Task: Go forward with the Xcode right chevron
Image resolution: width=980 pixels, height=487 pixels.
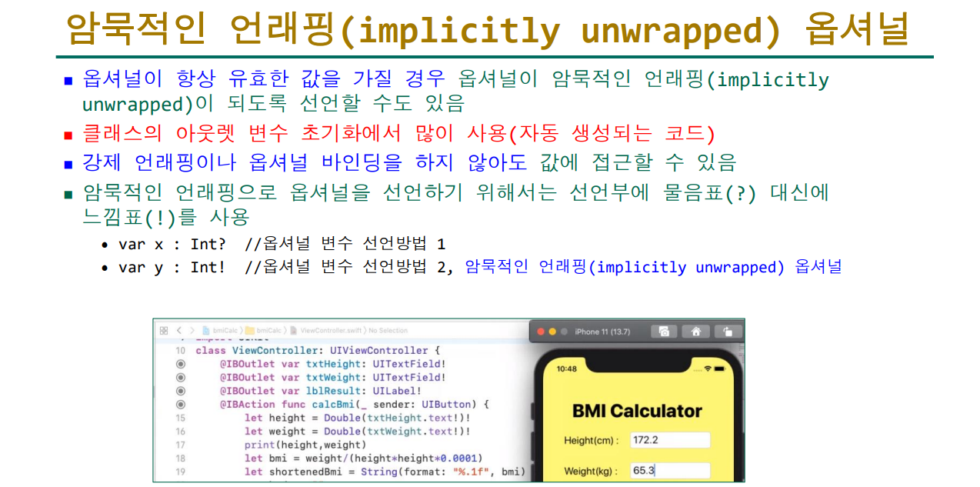Action: pos(192,331)
